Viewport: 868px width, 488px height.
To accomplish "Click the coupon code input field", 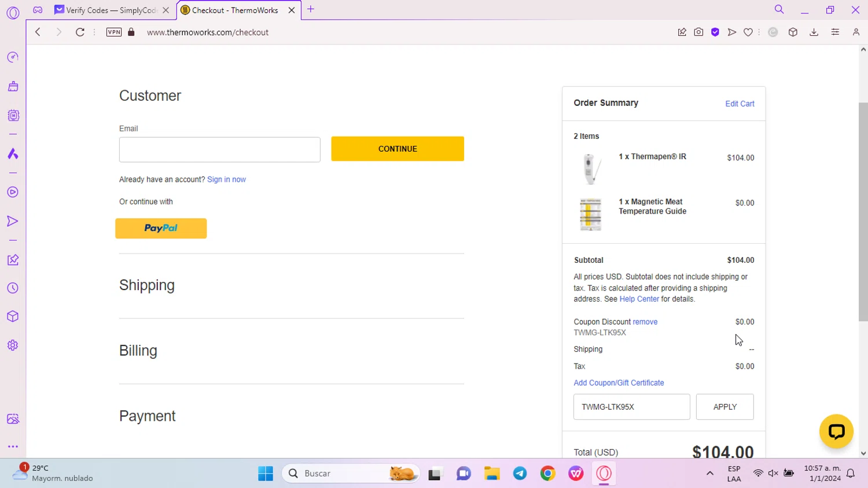I will tap(632, 407).
